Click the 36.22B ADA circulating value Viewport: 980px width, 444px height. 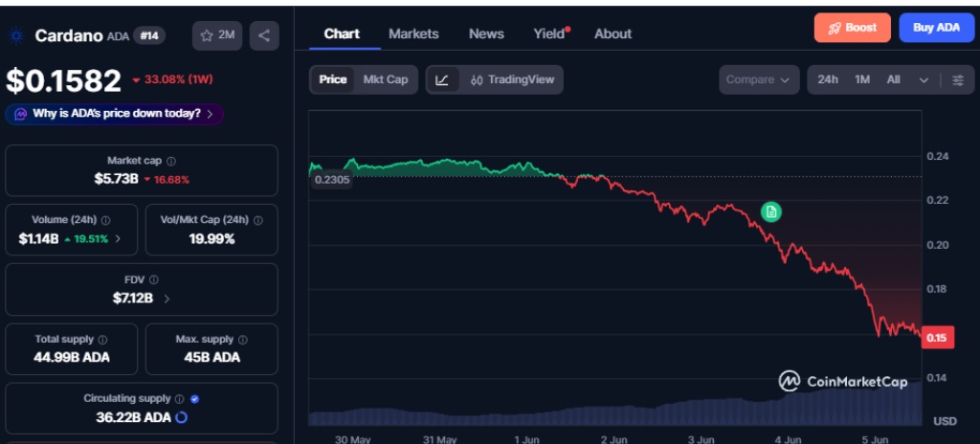click(133, 417)
